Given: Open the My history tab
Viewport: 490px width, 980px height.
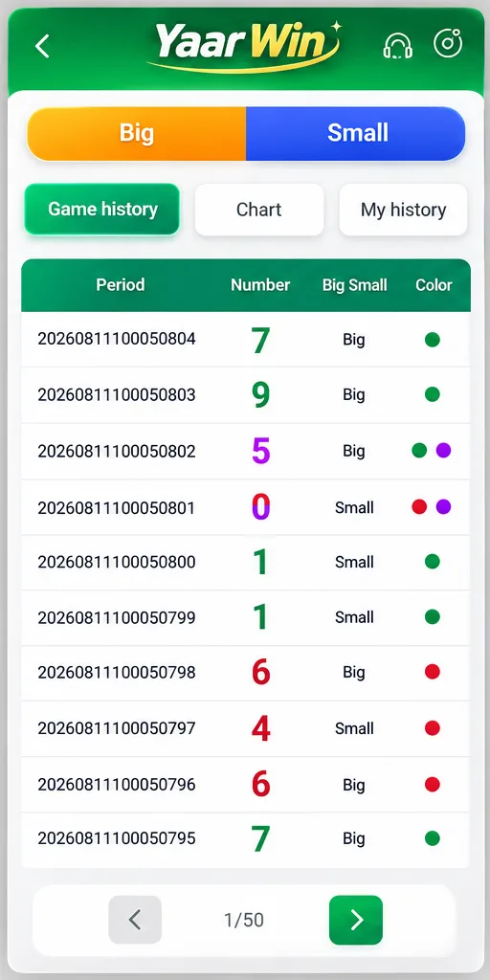Looking at the screenshot, I should (x=403, y=210).
